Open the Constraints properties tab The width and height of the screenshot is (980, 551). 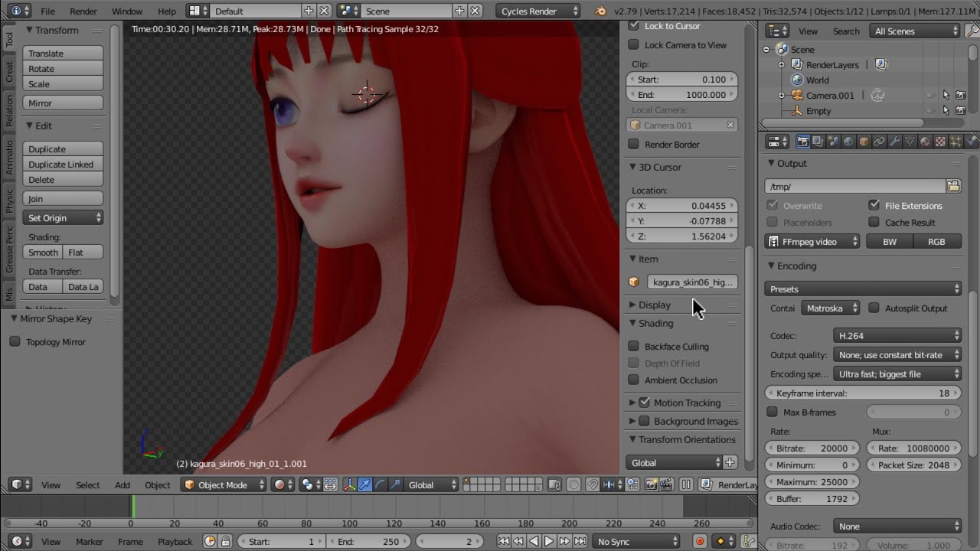pos(879,142)
